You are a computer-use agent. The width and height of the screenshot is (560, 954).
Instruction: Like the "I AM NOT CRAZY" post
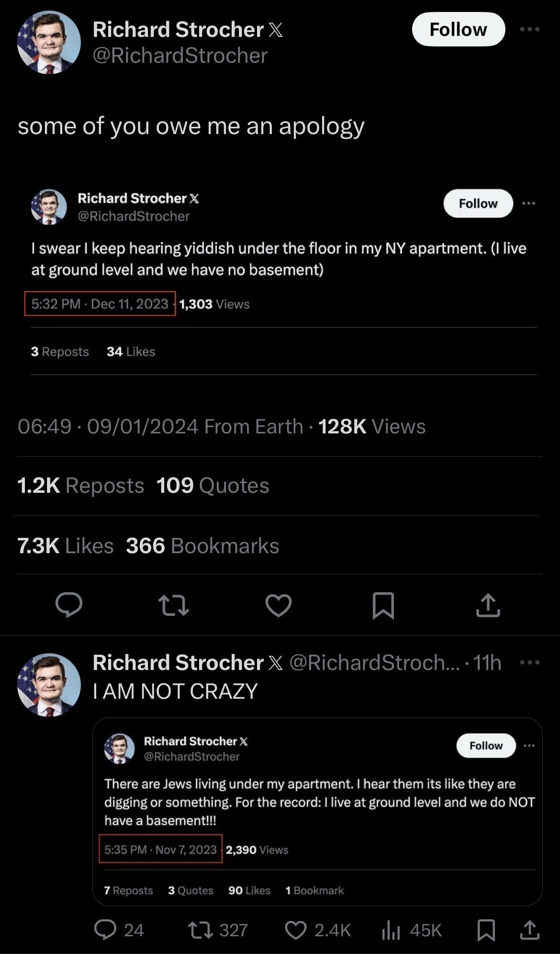[295, 930]
